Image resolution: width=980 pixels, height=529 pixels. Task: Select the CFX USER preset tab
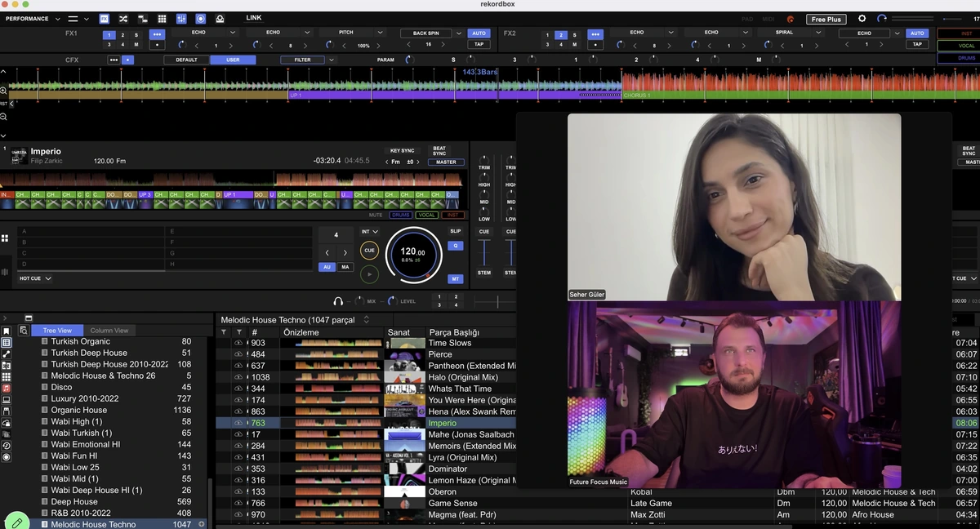tap(233, 60)
